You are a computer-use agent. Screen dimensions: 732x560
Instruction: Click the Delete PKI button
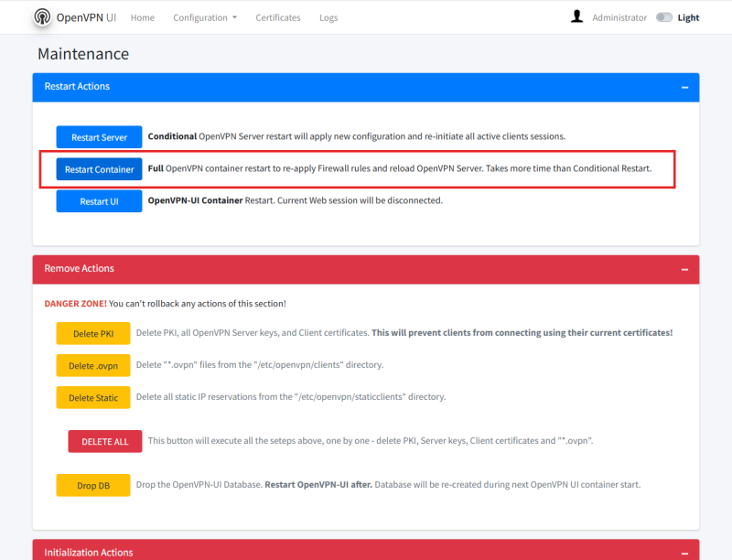coord(93,333)
